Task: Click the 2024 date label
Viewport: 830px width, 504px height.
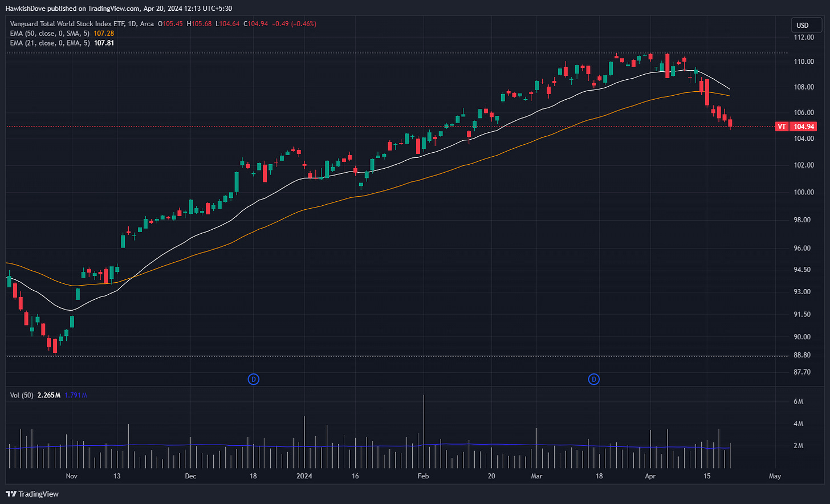Action: (x=304, y=476)
